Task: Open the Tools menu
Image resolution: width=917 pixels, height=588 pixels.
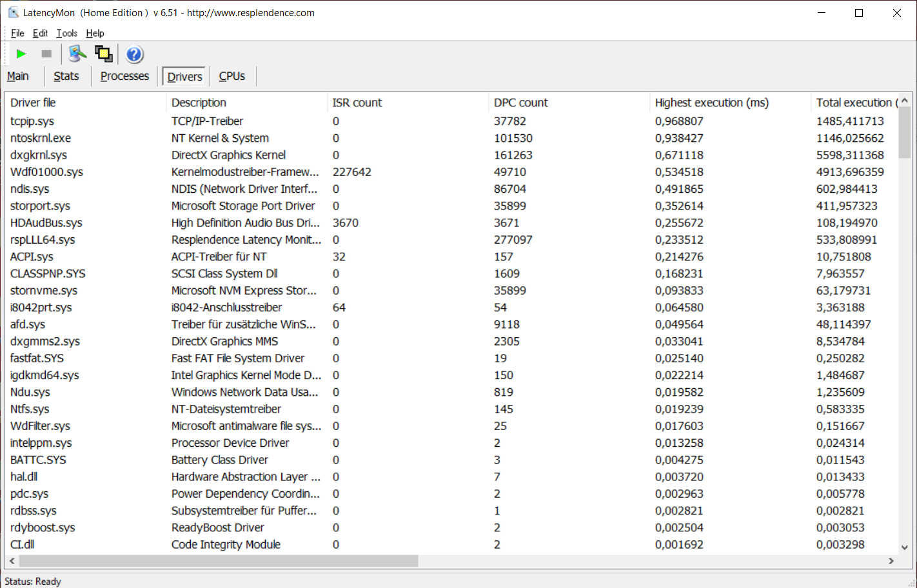Action: click(66, 34)
